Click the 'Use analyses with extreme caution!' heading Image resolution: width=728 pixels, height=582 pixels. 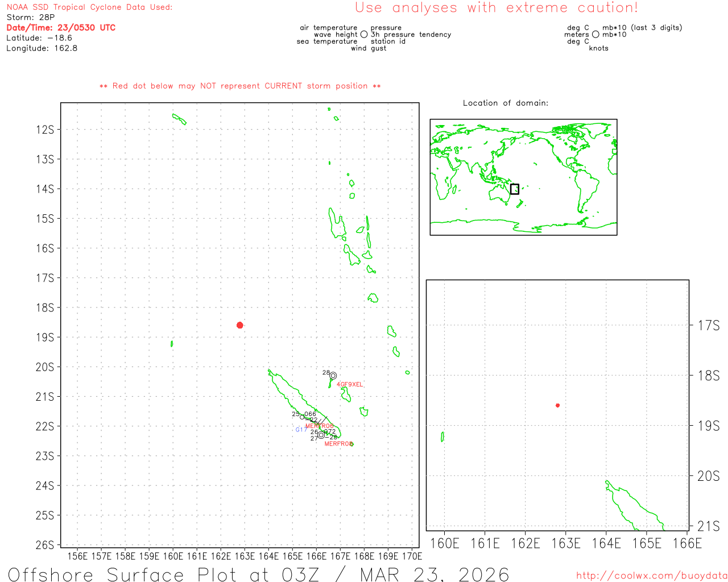tap(496, 8)
